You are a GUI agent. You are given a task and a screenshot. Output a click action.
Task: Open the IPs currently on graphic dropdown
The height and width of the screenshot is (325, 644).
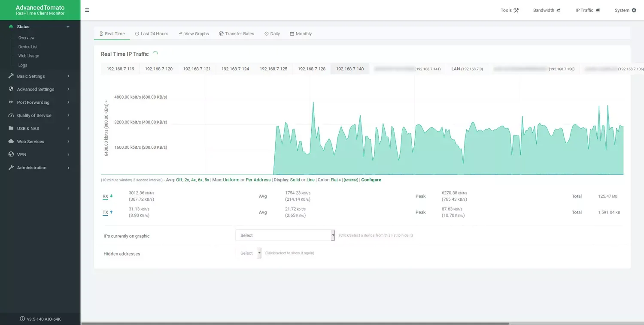coord(285,235)
